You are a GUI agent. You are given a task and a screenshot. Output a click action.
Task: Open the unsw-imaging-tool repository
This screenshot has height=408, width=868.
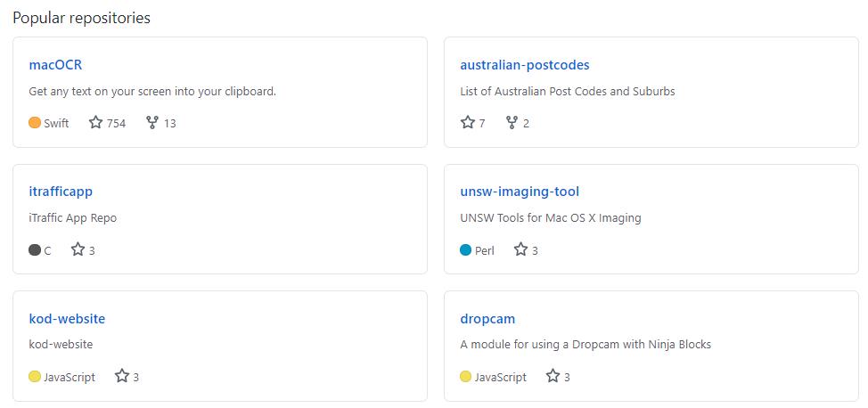(520, 192)
